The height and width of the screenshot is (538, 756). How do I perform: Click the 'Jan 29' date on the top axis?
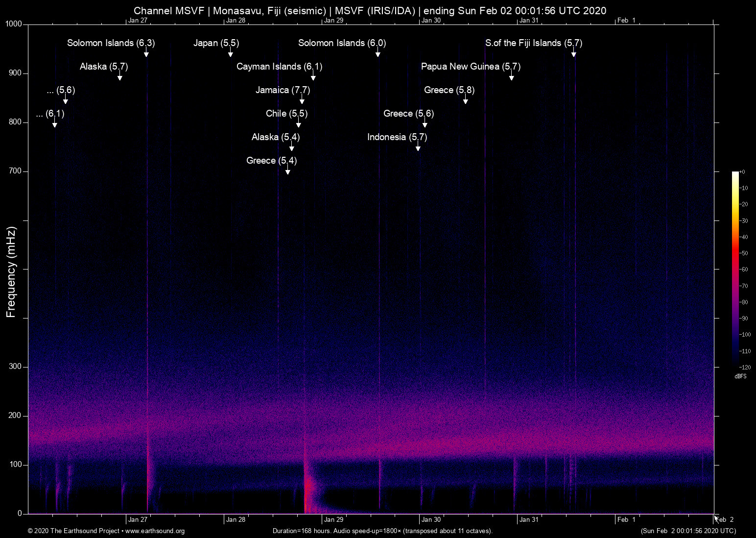pos(333,20)
